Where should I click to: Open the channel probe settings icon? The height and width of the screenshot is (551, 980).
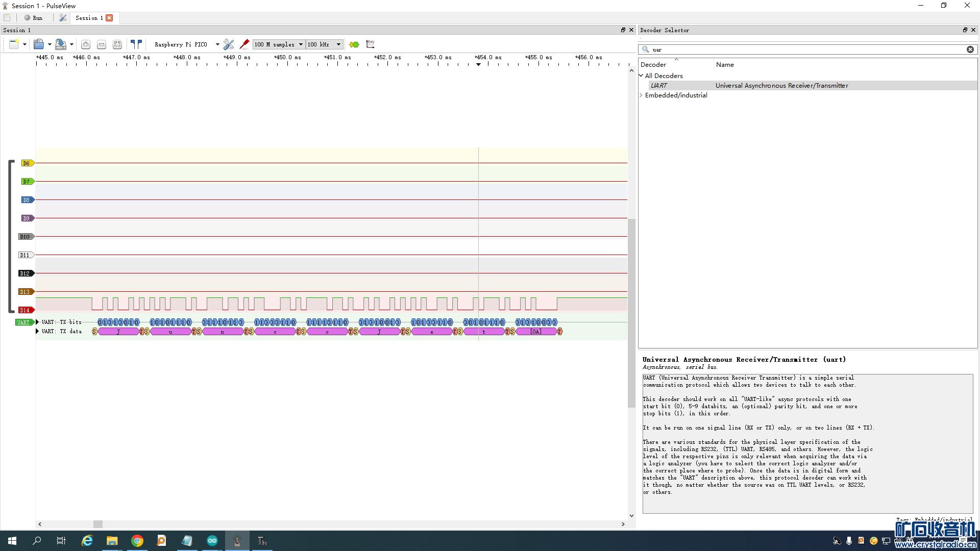pyautogui.click(x=244, y=44)
